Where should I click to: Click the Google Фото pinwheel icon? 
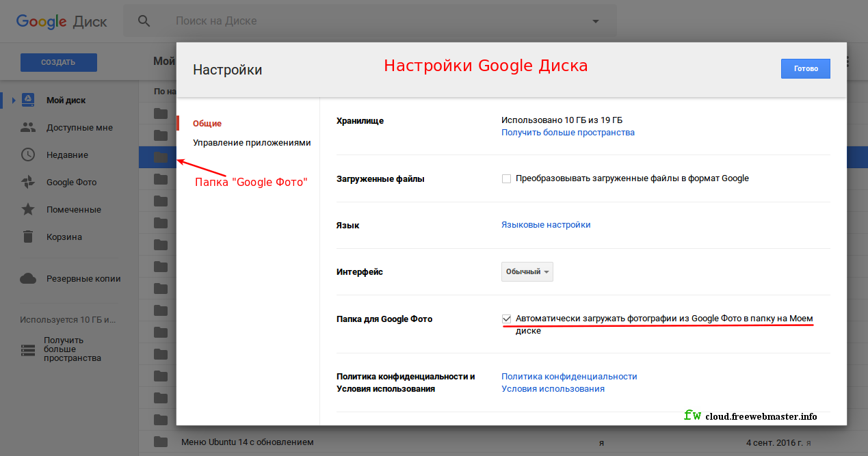tap(28, 182)
